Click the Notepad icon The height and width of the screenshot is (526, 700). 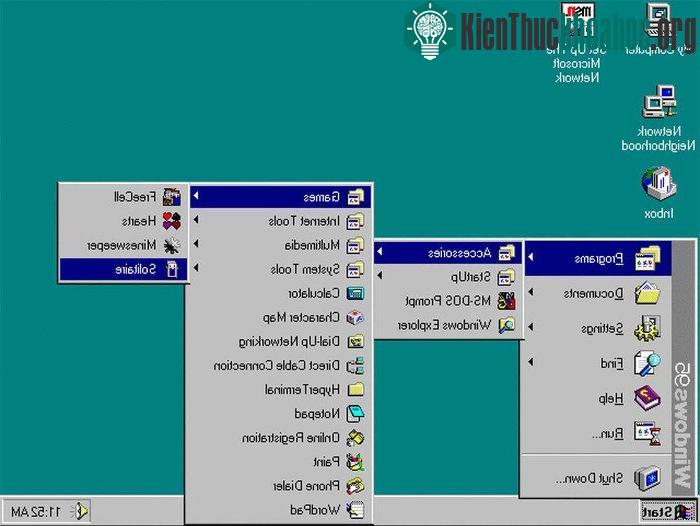[356, 414]
